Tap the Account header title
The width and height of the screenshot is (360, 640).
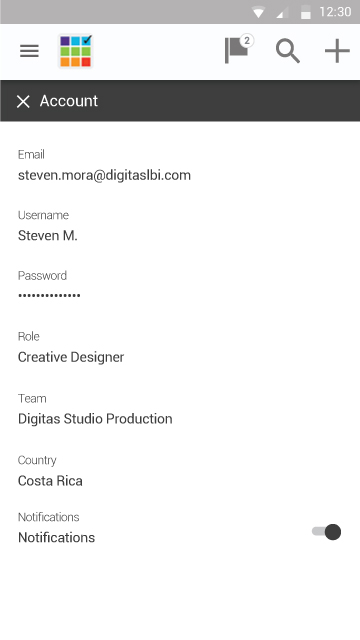(x=69, y=101)
